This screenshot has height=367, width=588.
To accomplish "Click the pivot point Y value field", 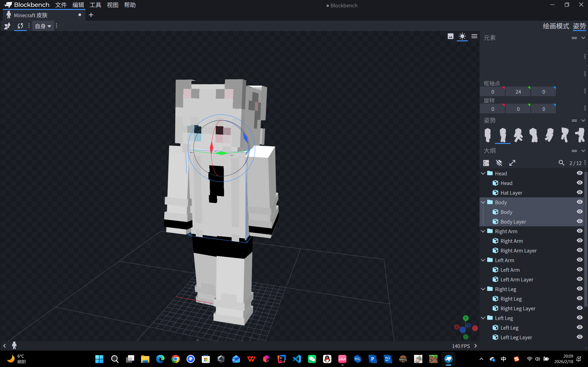I will click(x=518, y=92).
